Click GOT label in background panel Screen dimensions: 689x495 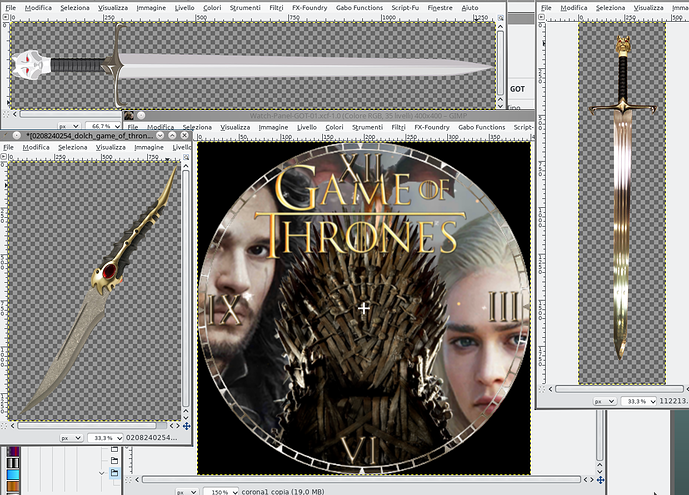[517, 89]
